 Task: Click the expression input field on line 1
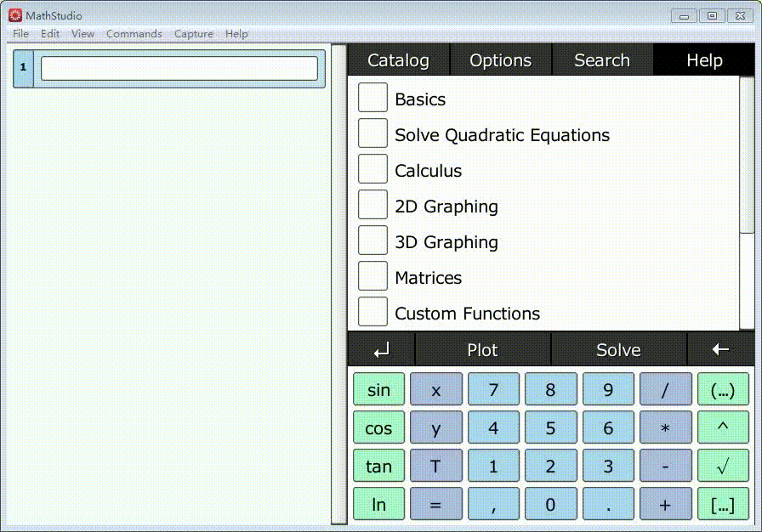pyautogui.click(x=179, y=69)
